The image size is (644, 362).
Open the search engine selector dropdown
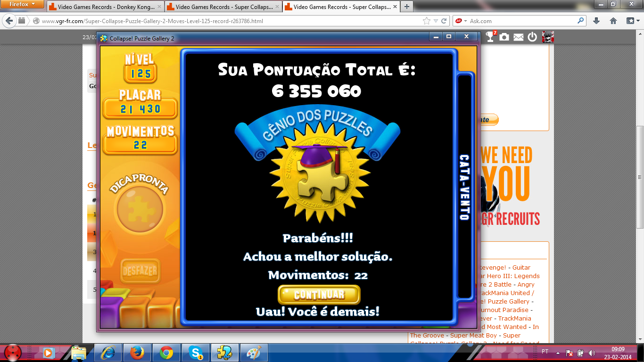[x=461, y=21]
